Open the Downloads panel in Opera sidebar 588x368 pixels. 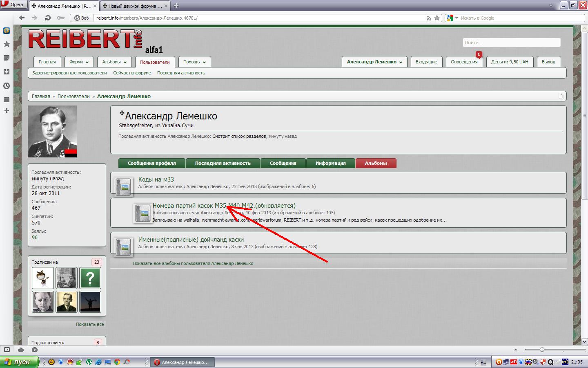point(7,72)
